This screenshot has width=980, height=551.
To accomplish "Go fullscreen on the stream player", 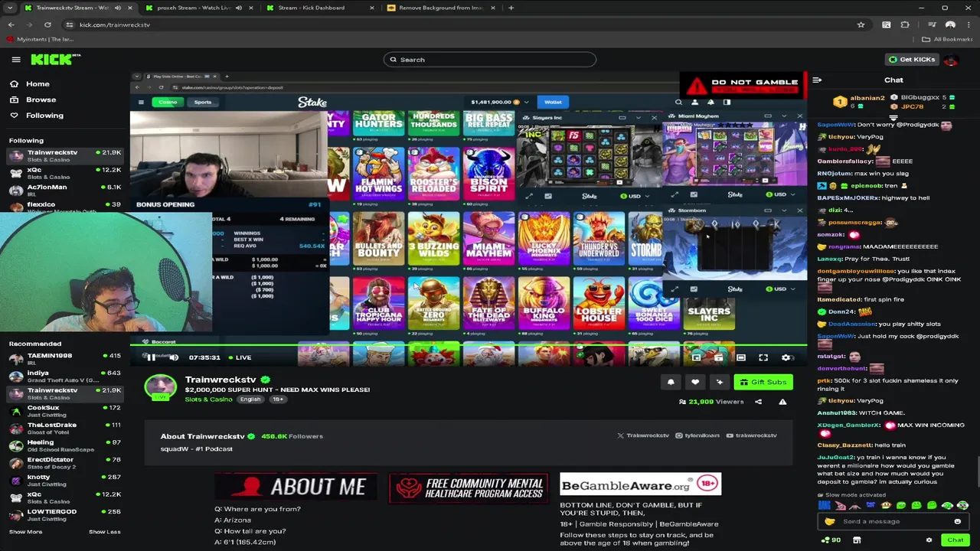I will pyautogui.click(x=763, y=357).
